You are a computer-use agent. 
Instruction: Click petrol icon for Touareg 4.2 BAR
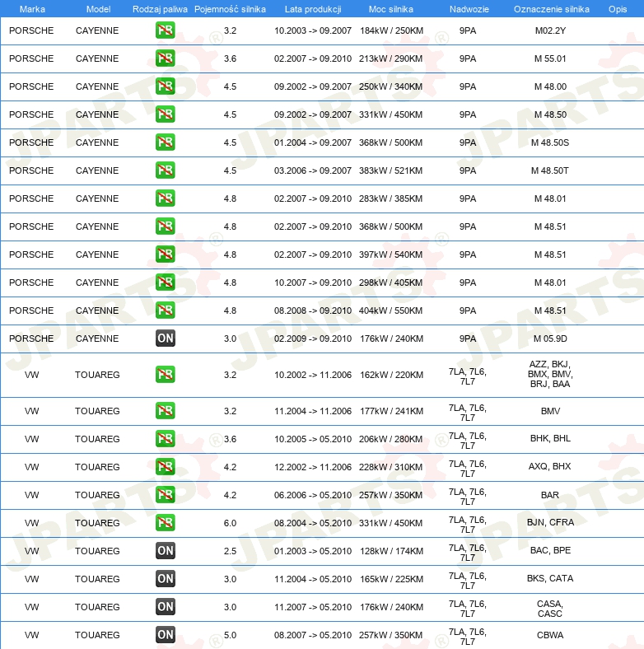pos(166,495)
